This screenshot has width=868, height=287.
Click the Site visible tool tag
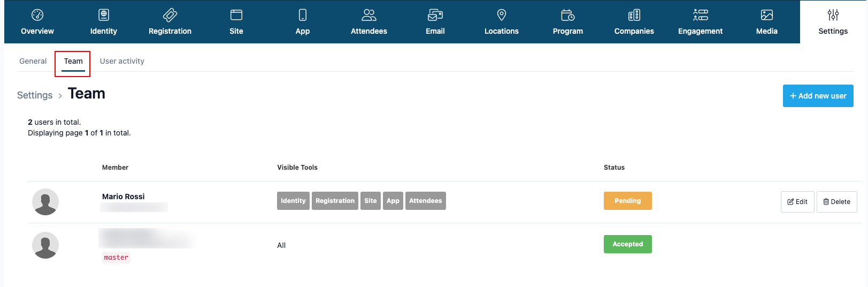pyautogui.click(x=371, y=201)
